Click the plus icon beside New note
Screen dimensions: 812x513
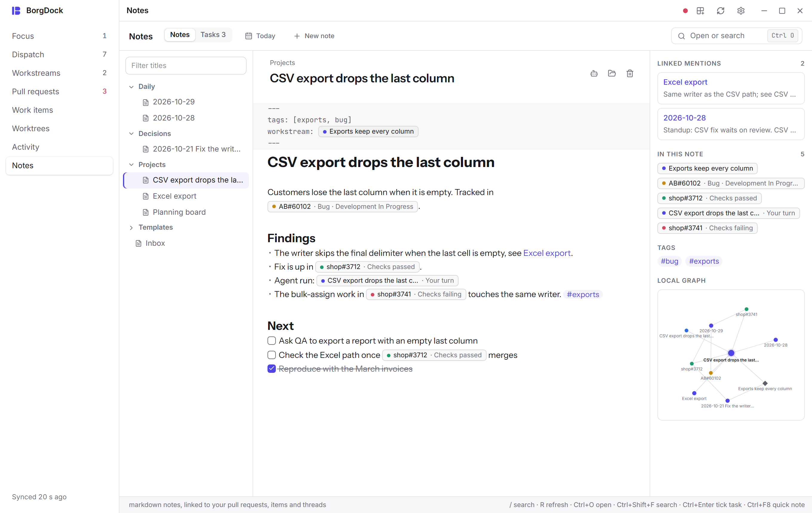[x=297, y=36]
